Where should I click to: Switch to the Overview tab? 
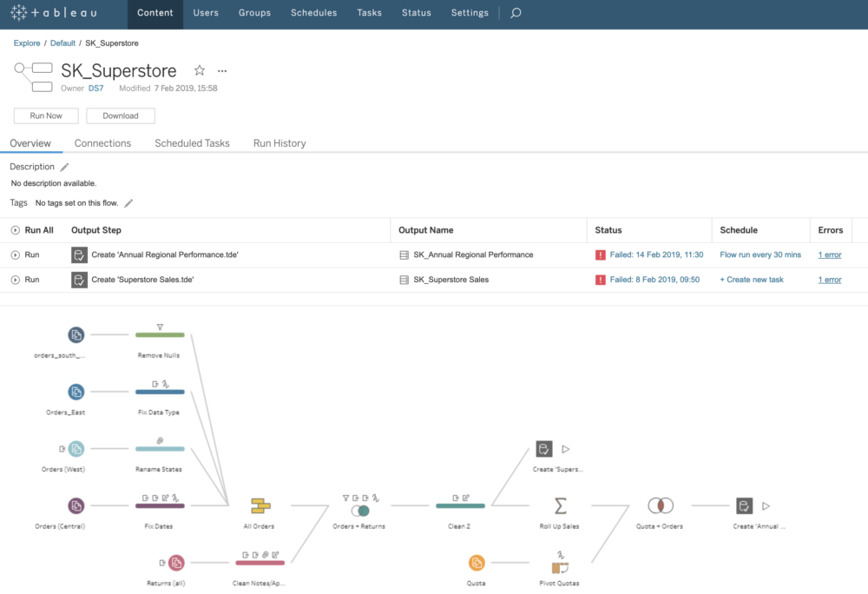[30, 143]
